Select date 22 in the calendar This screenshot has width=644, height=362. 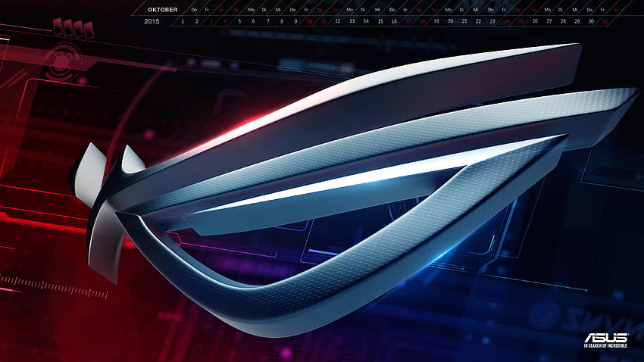coord(479,21)
